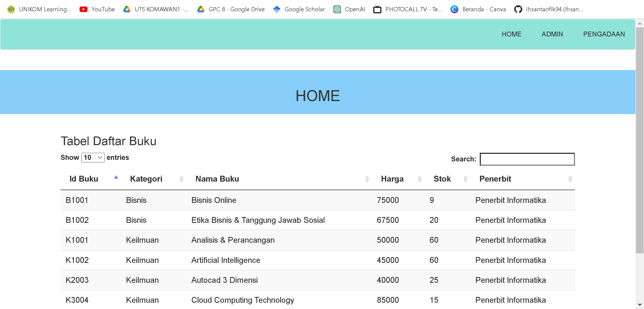The image size is (644, 309).
Task: Sort the table by Stok
Action: coord(442,179)
